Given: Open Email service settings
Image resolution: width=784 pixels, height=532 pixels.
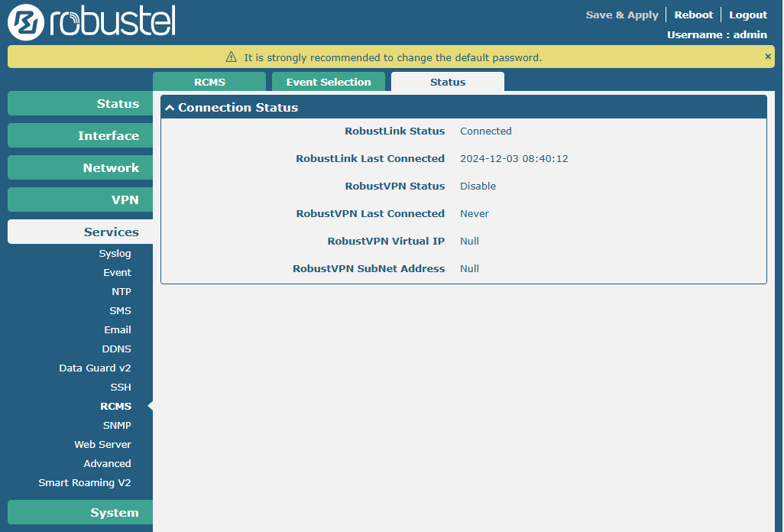Looking at the screenshot, I should coord(118,330).
